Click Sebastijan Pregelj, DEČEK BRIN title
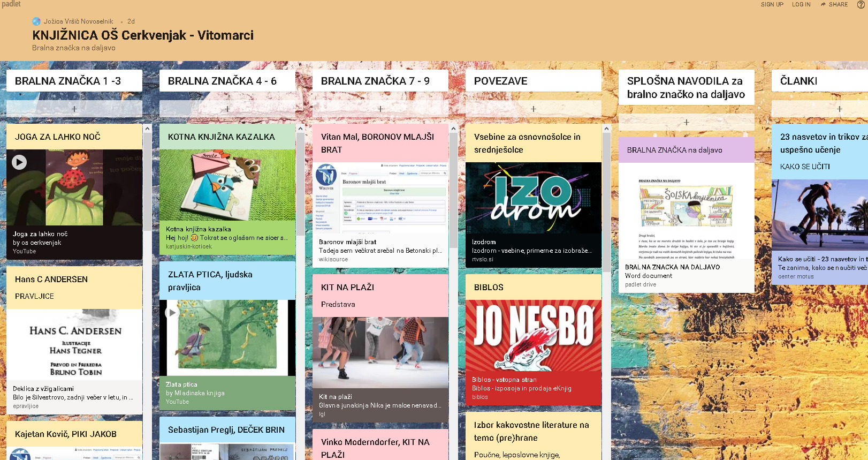The height and width of the screenshot is (460, 868). pos(226,429)
